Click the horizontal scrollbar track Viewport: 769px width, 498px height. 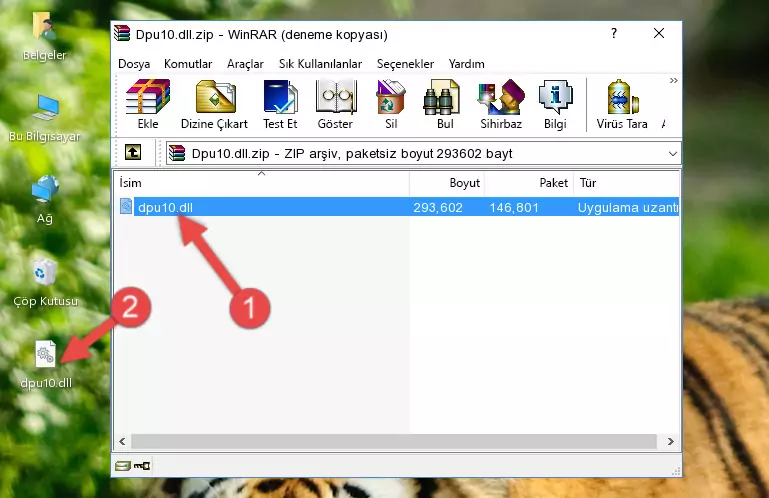(394, 441)
